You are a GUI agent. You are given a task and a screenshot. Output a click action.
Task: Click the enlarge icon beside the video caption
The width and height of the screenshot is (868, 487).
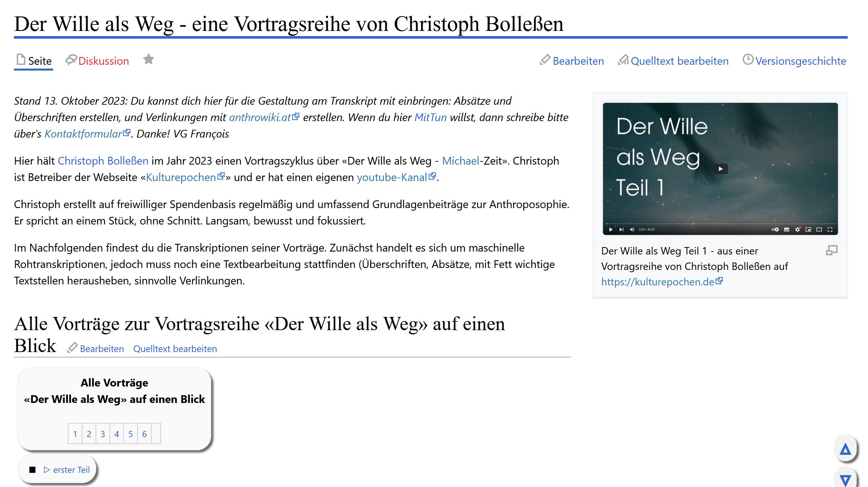tap(831, 250)
